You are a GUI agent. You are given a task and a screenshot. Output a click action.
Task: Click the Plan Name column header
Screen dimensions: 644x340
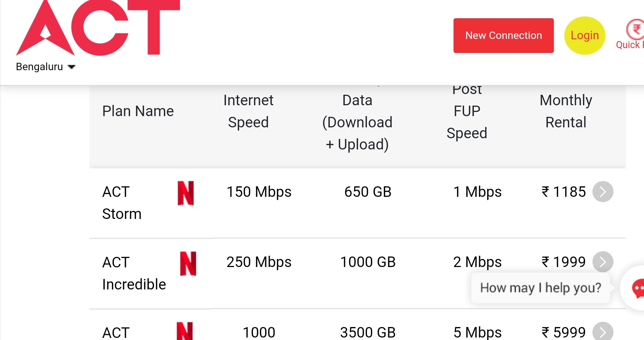pyautogui.click(x=138, y=111)
